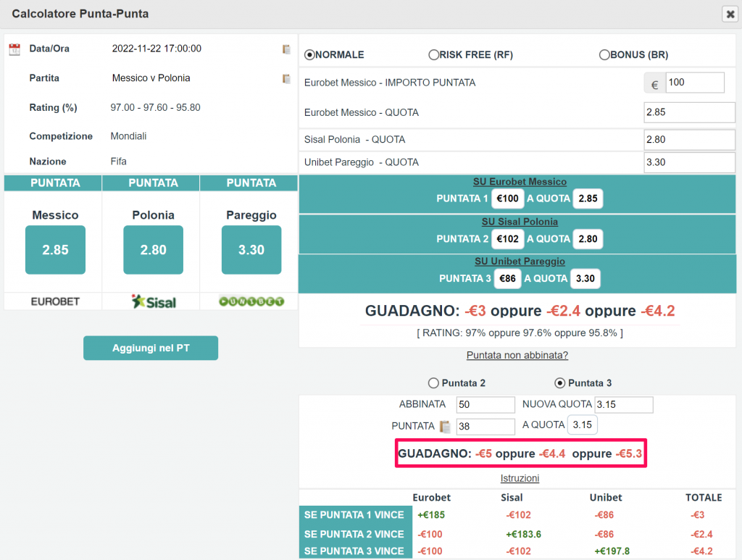Click the -€2.4 total cell
The width and height of the screenshot is (742, 560).
pyautogui.click(x=701, y=534)
